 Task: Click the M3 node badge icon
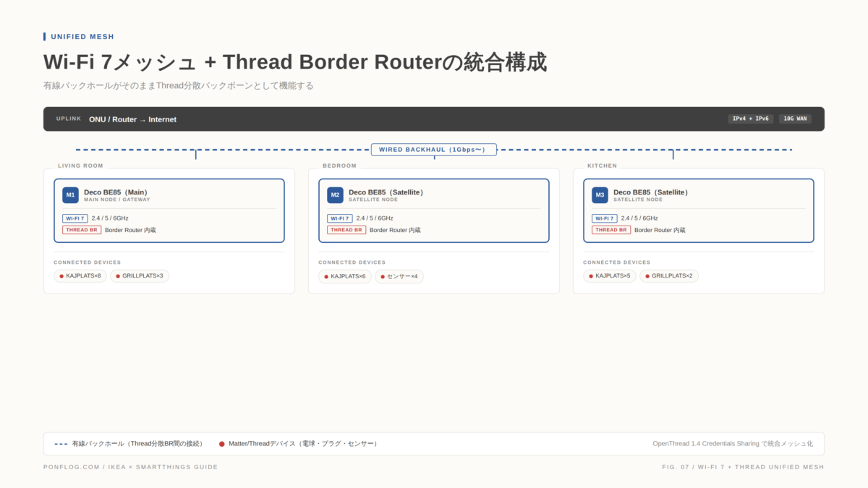point(600,195)
